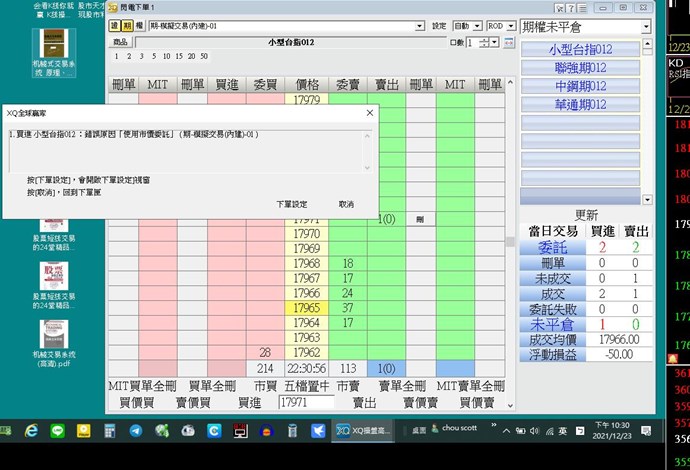Click 下單設定 in the dialog
This screenshot has height=470, width=690.
pos(292,204)
